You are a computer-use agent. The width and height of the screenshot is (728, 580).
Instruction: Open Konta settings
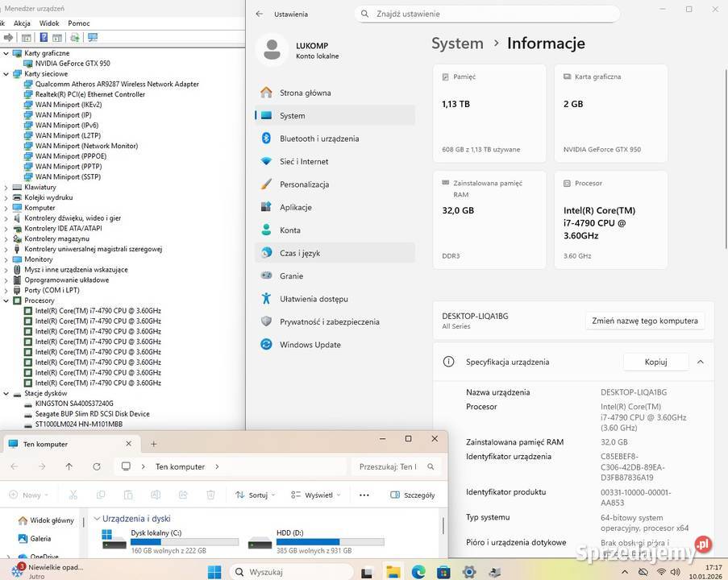click(x=335, y=230)
